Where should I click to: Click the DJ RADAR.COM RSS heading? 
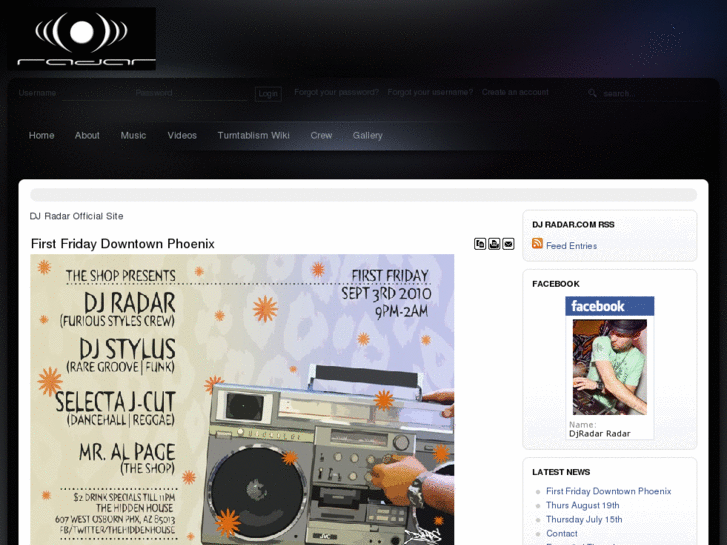(x=573, y=224)
